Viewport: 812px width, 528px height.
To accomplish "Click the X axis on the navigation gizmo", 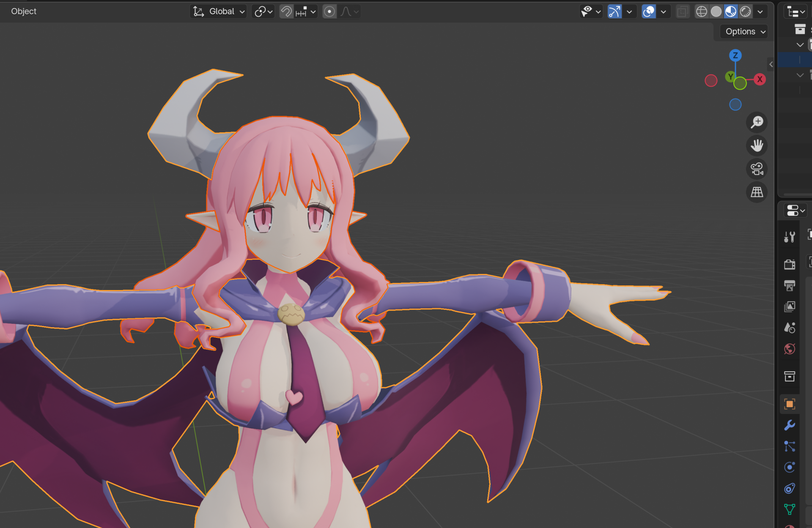I will (x=760, y=79).
